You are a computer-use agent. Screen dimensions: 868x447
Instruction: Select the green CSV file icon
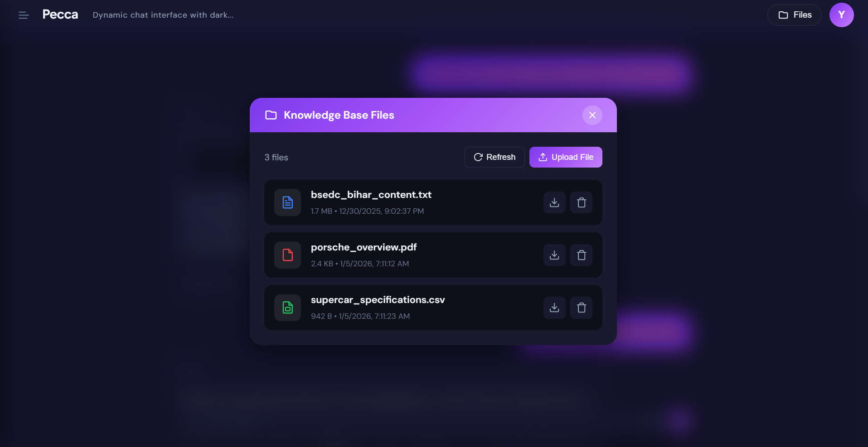(x=287, y=308)
